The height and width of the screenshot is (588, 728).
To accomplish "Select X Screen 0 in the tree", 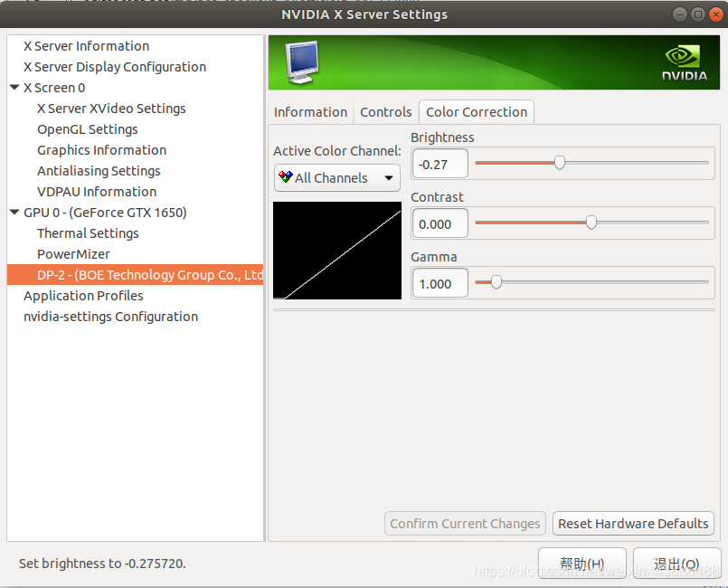I will click(x=54, y=88).
